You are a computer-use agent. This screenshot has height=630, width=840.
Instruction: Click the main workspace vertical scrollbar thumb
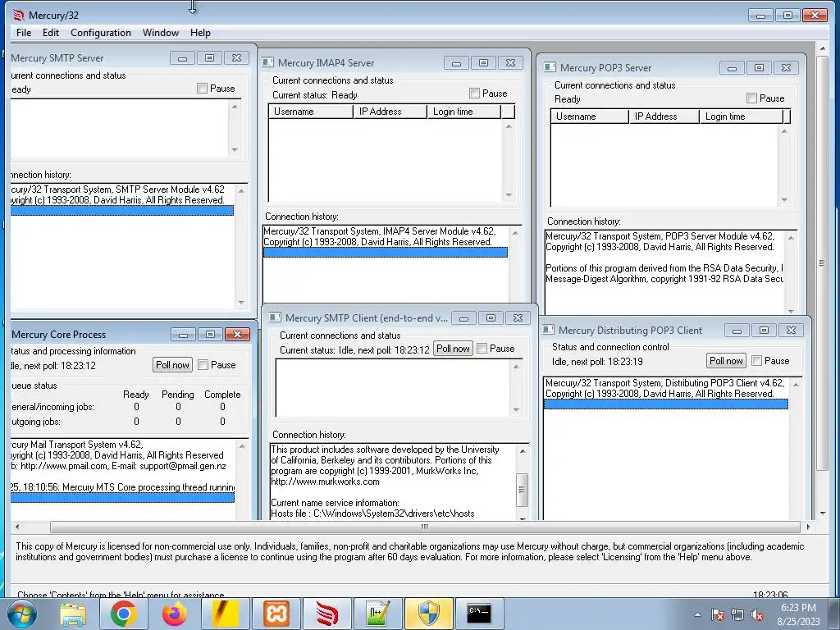click(x=823, y=262)
